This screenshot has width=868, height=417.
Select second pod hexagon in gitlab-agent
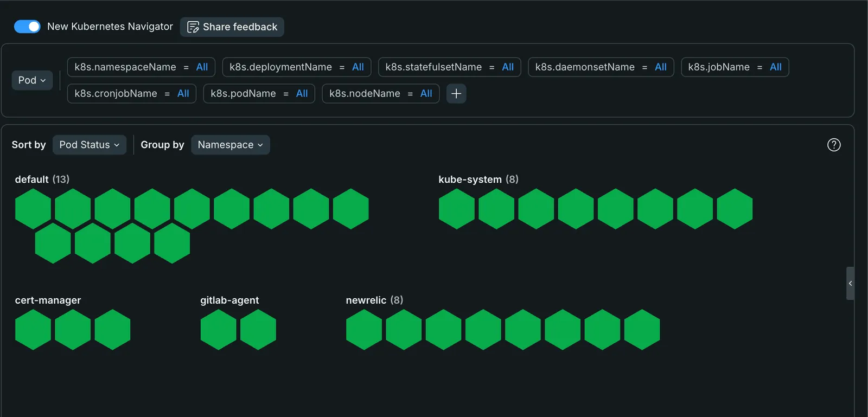[x=258, y=330]
